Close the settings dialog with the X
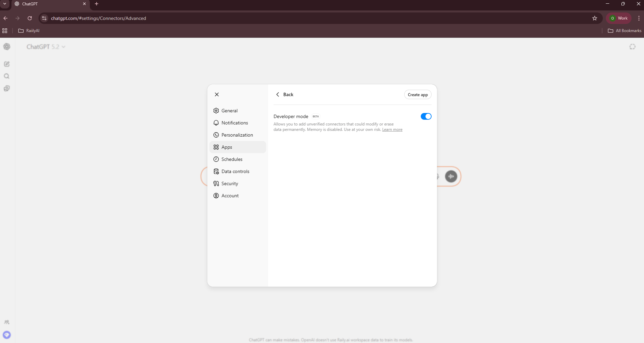Viewport: 644px width, 343px height. click(217, 94)
